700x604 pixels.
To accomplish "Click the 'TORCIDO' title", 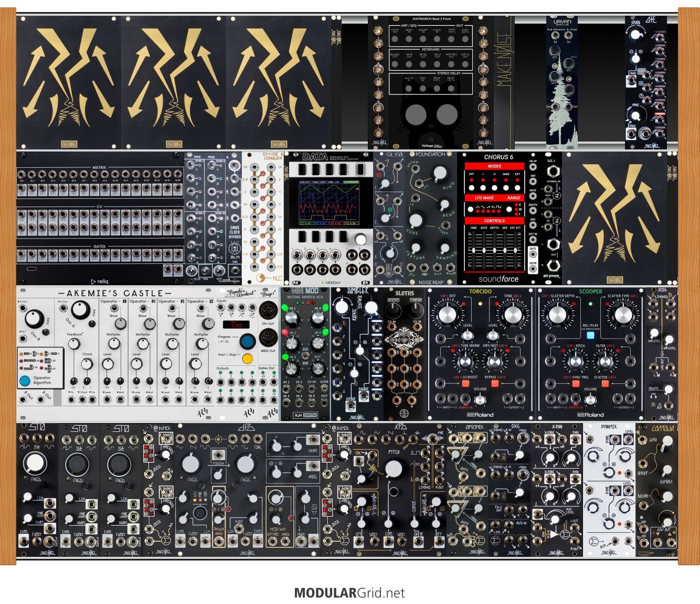I will click(x=480, y=291).
